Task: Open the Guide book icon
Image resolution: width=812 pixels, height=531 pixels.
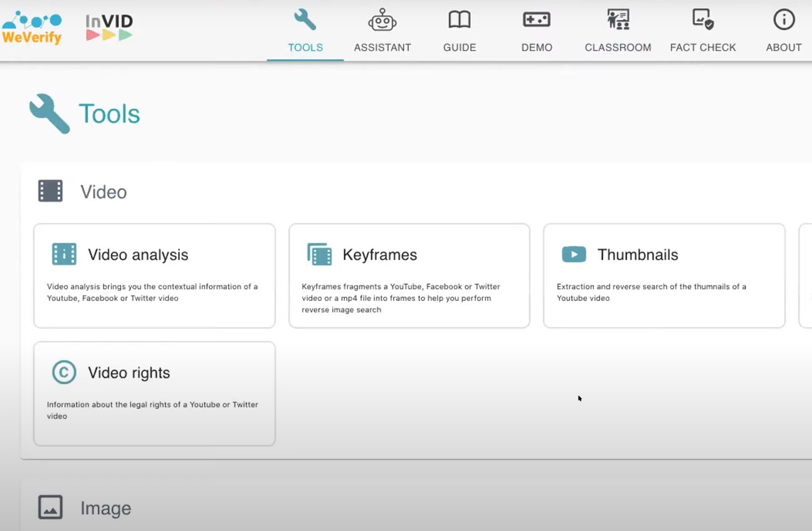Action: tap(460, 19)
